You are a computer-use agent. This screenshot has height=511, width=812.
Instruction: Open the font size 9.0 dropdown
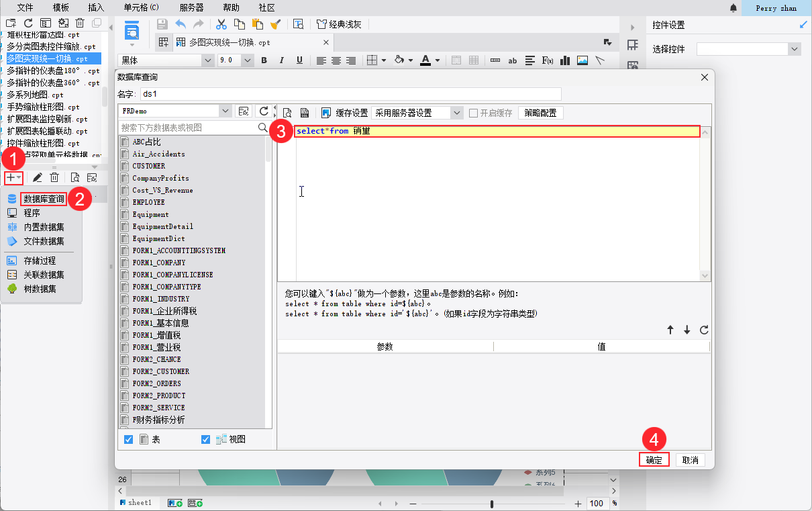pos(248,60)
